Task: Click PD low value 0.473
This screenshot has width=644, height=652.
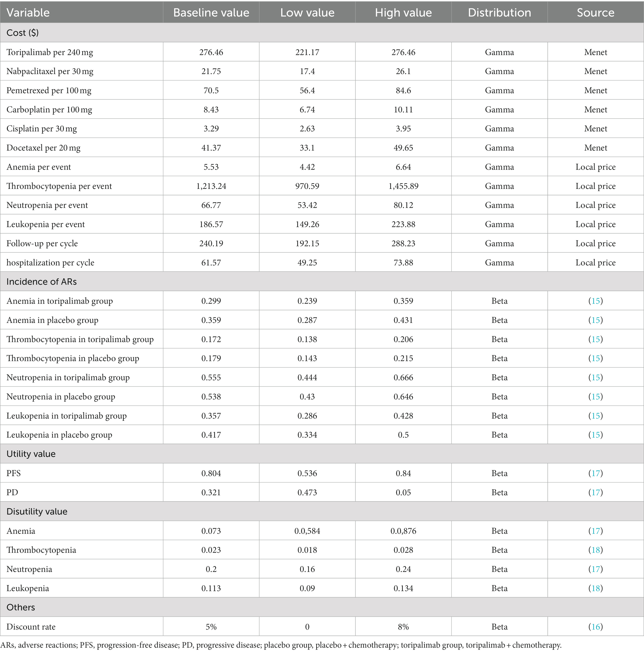Action: point(307,492)
